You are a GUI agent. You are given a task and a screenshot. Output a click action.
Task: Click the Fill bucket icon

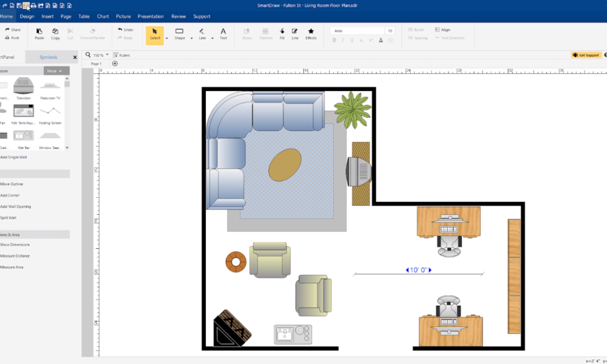(x=282, y=33)
